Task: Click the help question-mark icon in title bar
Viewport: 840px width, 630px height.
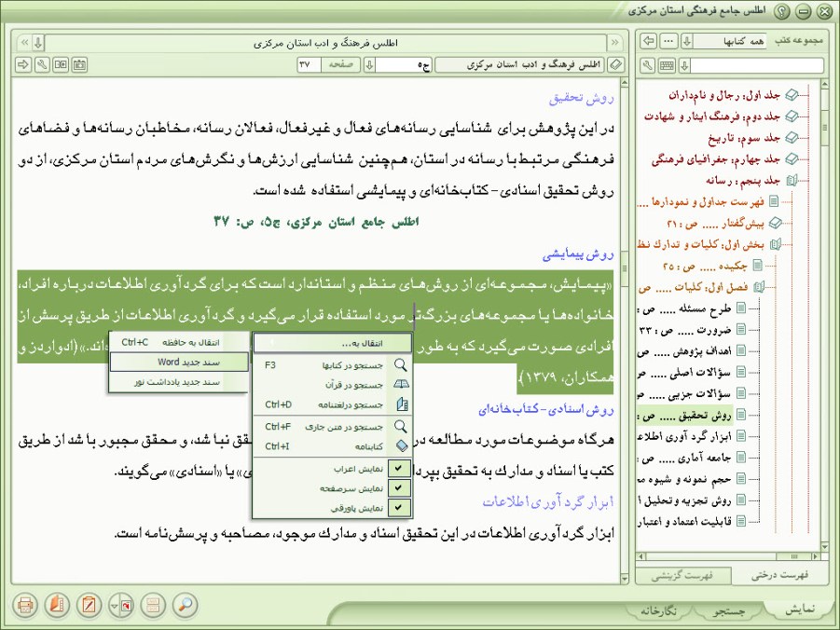Action: tap(782, 11)
